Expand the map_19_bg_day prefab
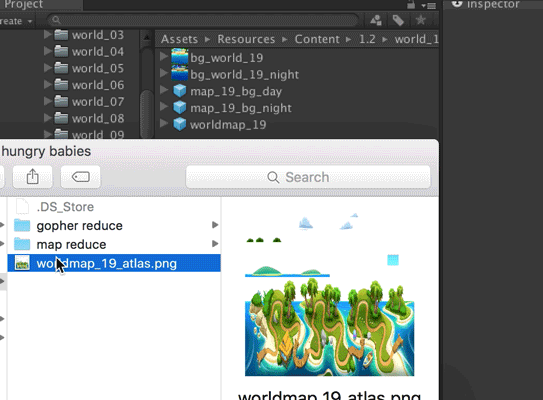This screenshot has width=543, height=400. coord(164,90)
